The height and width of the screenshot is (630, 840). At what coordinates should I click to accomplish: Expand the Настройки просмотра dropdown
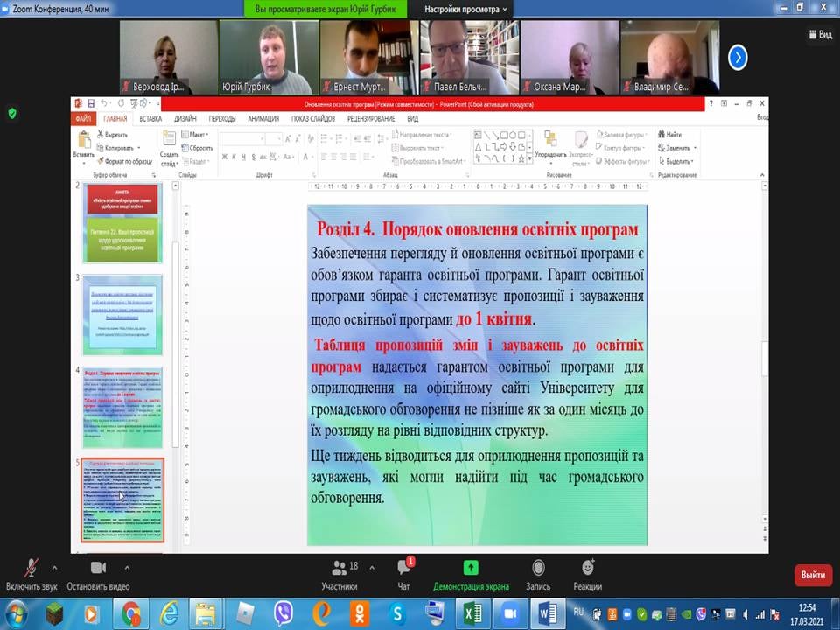click(465, 10)
